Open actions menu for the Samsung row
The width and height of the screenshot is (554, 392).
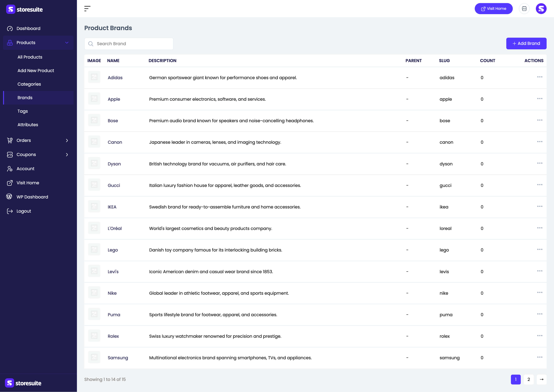coord(540,357)
